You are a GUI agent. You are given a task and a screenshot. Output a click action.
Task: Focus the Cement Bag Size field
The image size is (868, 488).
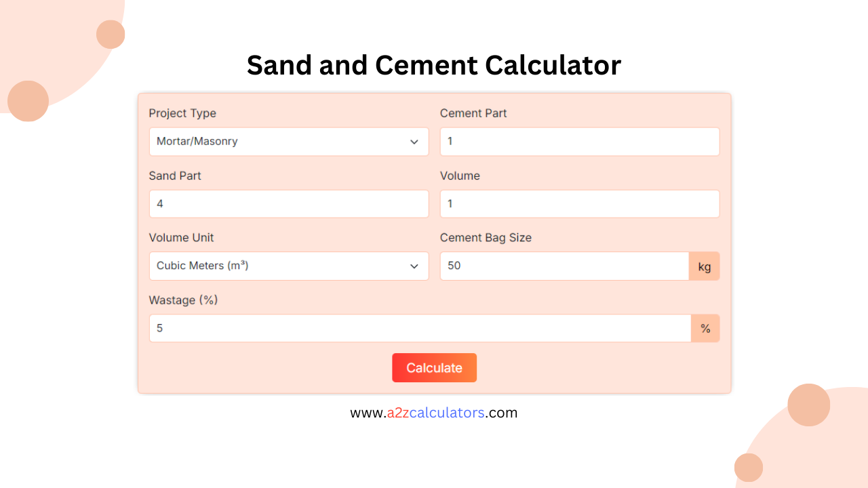(564, 266)
